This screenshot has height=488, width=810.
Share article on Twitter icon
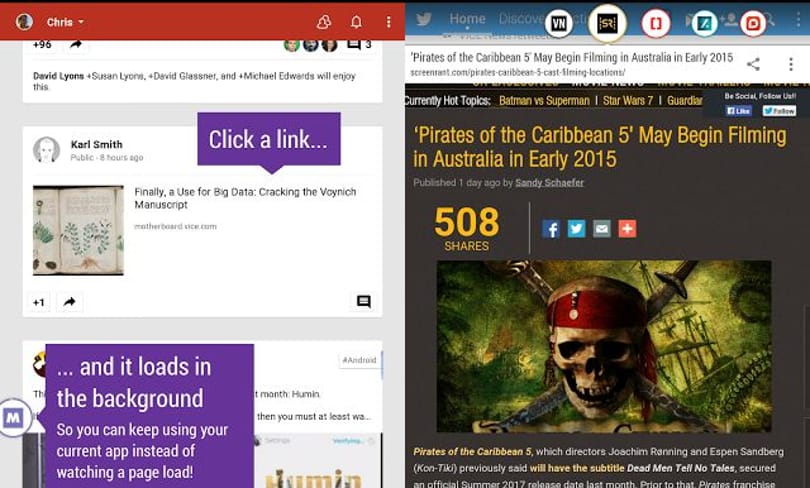[577, 229]
